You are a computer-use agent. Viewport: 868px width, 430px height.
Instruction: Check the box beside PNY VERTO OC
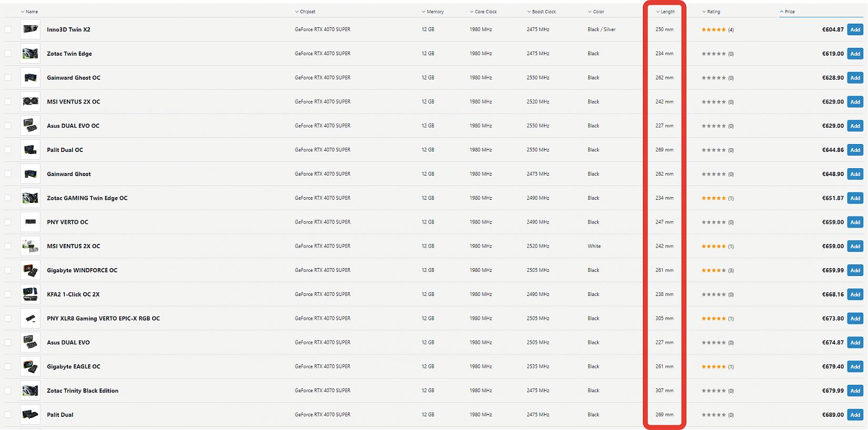(8, 222)
